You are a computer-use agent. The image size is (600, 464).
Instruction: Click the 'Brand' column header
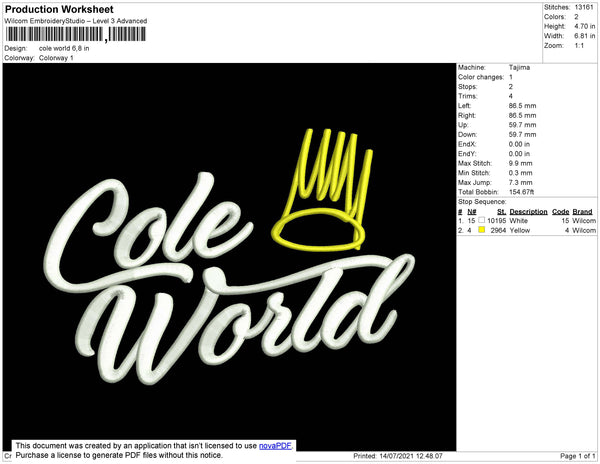pos(582,212)
